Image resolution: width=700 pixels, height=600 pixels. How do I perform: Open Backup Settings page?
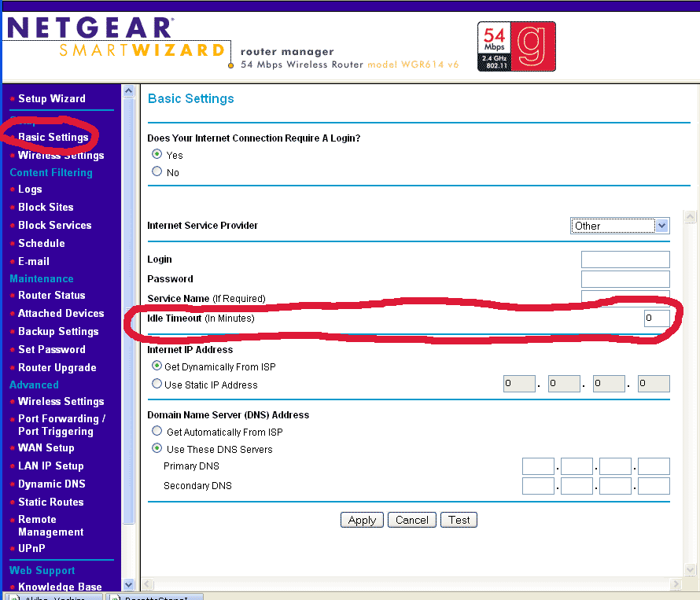[x=58, y=331]
